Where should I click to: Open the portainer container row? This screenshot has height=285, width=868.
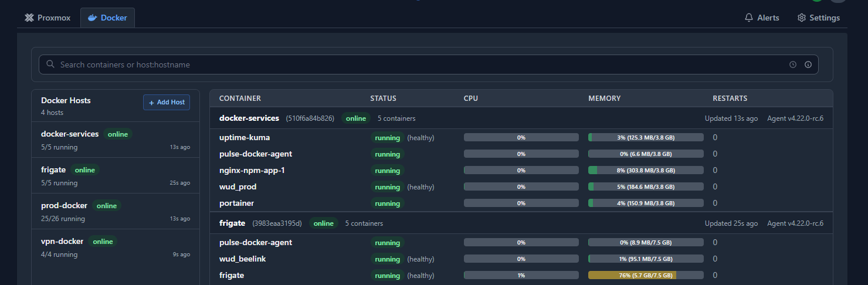point(521,203)
